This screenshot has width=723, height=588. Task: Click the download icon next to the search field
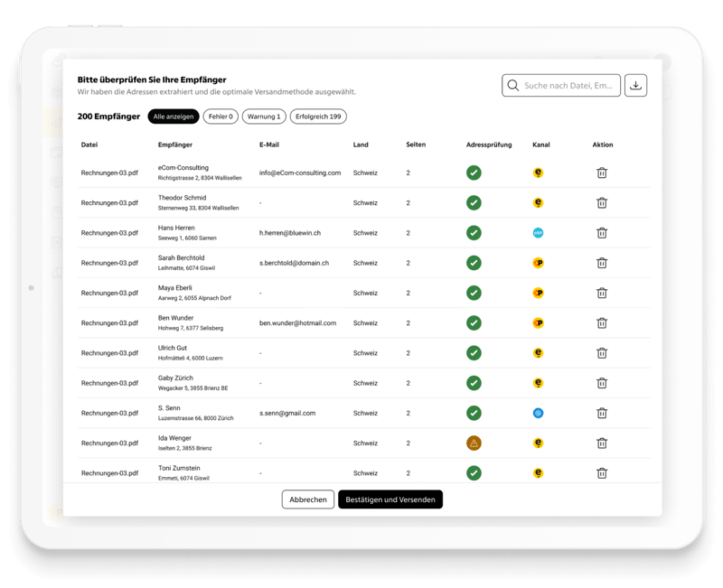click(638, 85)
